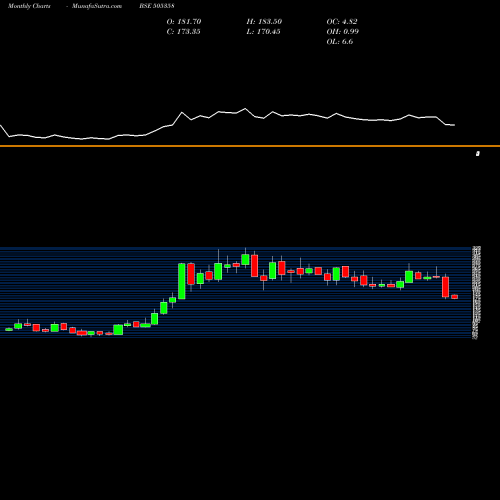Click the "OH: 0.99" reading

coord(343,31)
